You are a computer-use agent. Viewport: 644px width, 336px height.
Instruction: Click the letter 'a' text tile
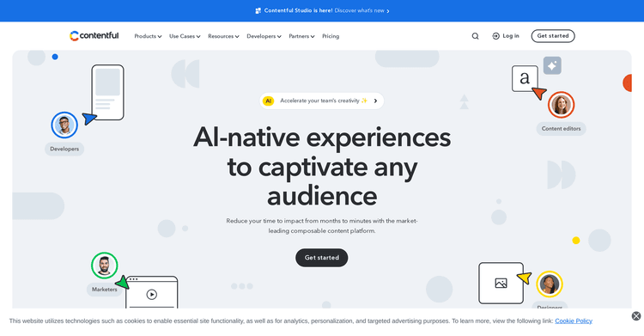click(525, 78)
